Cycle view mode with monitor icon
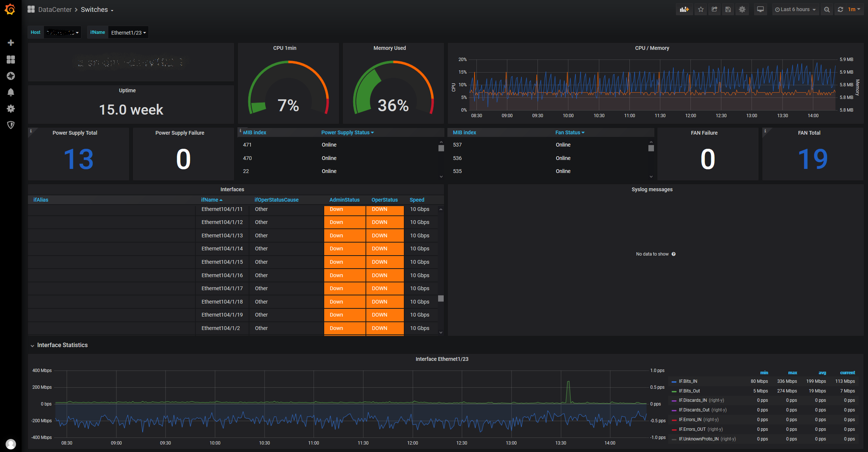The image size is (868, 452). coord(760,10)
